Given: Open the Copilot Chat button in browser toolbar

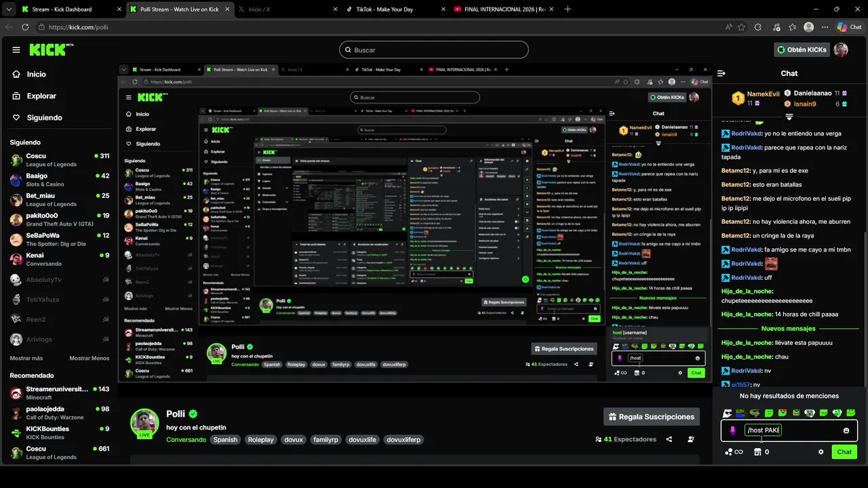Looking at the screenshot, I should [x=849, y=27].
